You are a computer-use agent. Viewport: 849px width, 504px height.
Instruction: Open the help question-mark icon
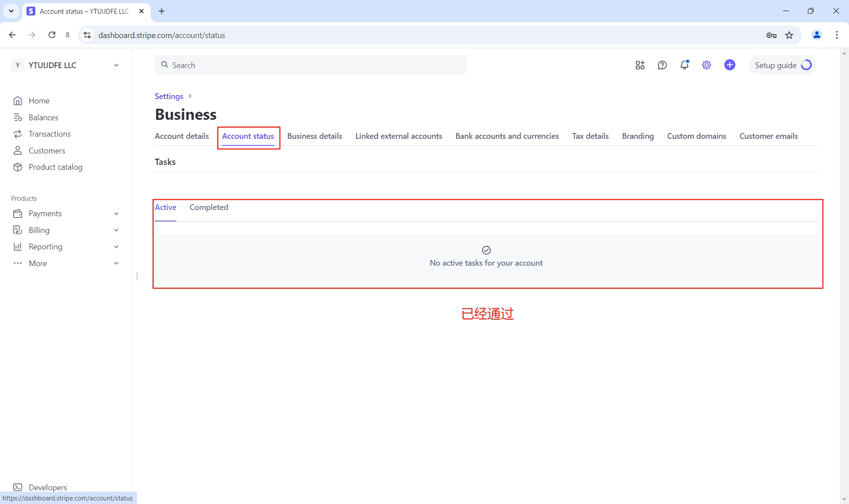click(x=662, y=65)
